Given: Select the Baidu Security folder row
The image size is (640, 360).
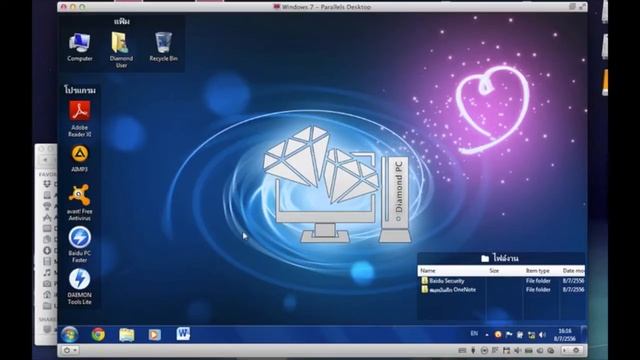Looking at the screenshot, I should 501,281.
